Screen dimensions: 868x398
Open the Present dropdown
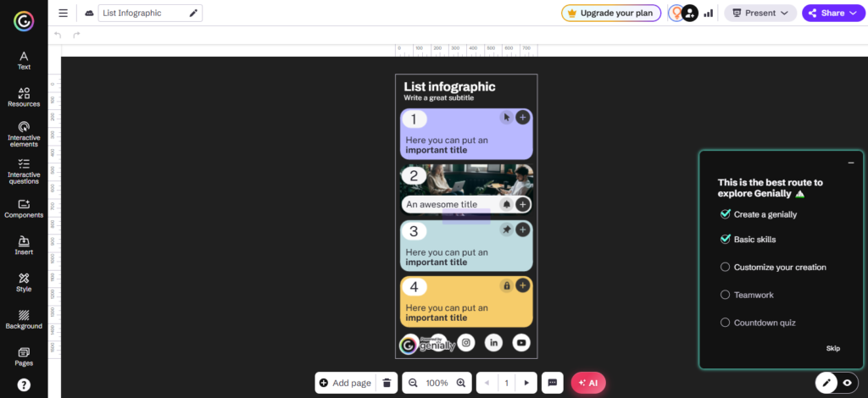coord(760,14)
